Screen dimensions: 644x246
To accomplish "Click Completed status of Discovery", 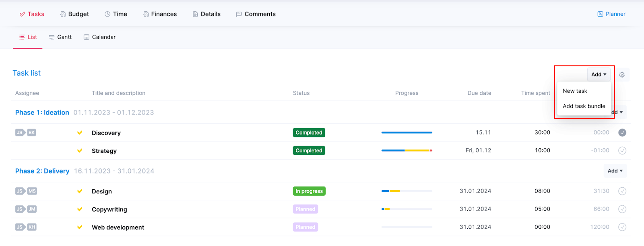I will [309, 133].
